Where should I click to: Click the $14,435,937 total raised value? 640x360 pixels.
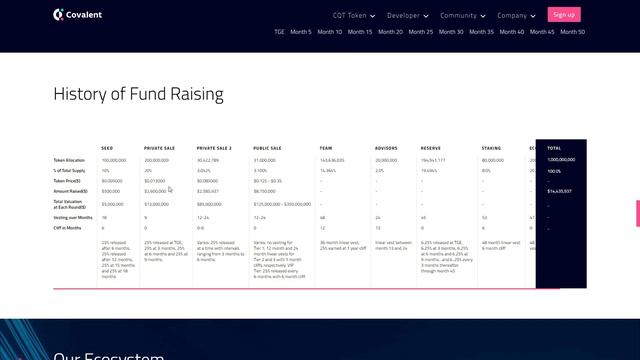coord(559,191)
